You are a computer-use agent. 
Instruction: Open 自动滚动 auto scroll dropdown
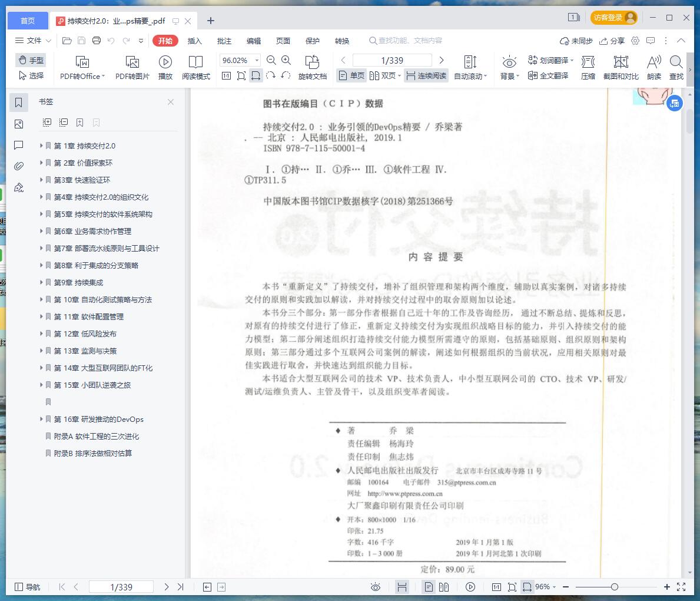click(470, 68)
